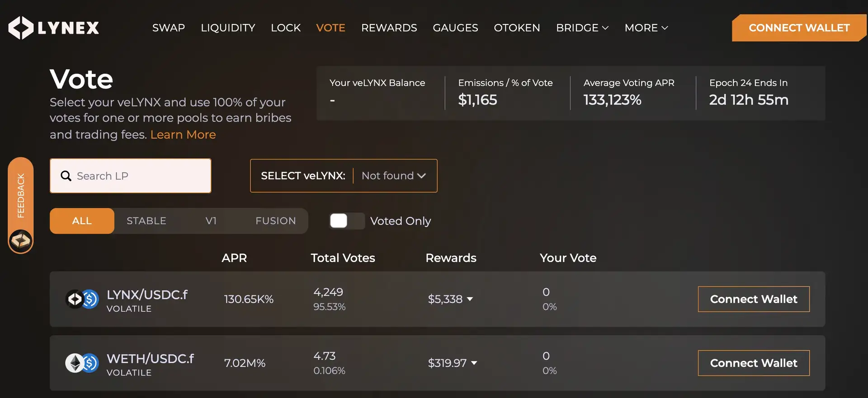Click the orange Connect Wallet header button
868x398 pixels.
tap(799, 28)
